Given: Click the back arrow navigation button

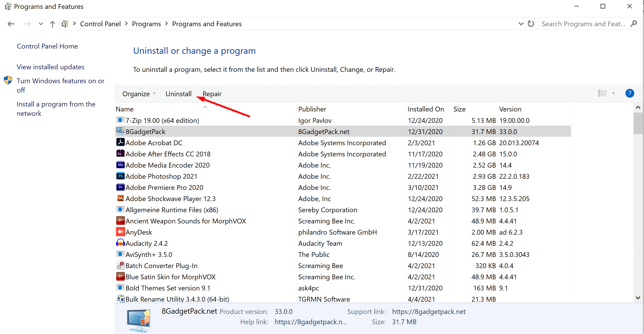Looking at the screenshot, I should (11, 24).
